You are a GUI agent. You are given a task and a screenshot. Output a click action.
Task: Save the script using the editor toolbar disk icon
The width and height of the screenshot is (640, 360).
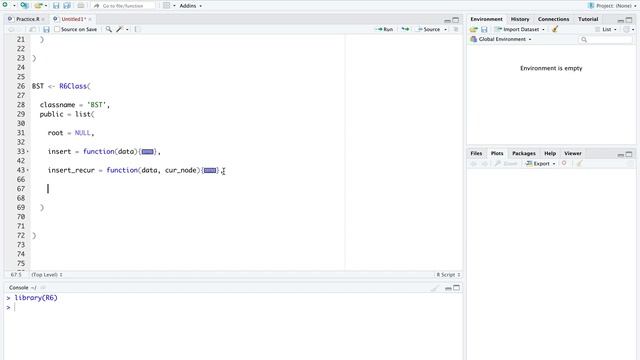coord(46,29)
